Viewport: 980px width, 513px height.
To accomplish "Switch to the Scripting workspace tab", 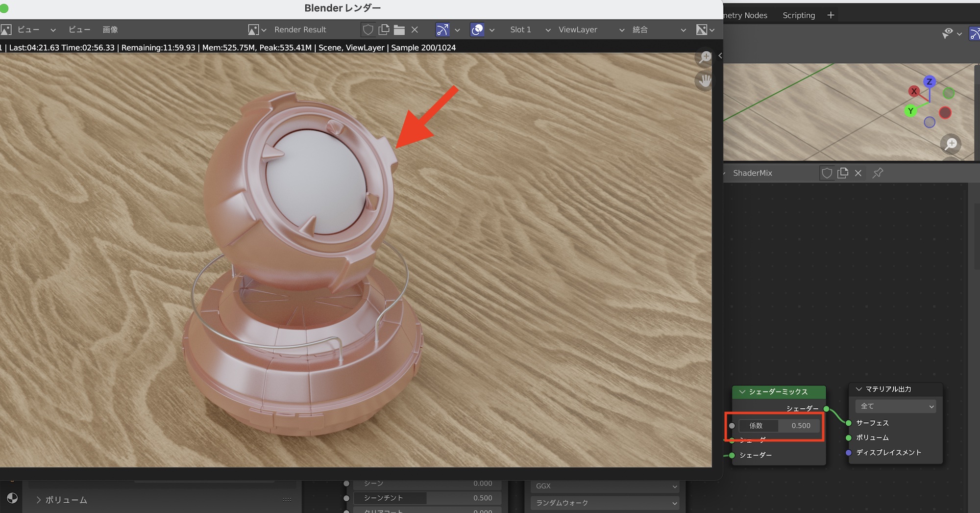I will click(x=799, y=15).
